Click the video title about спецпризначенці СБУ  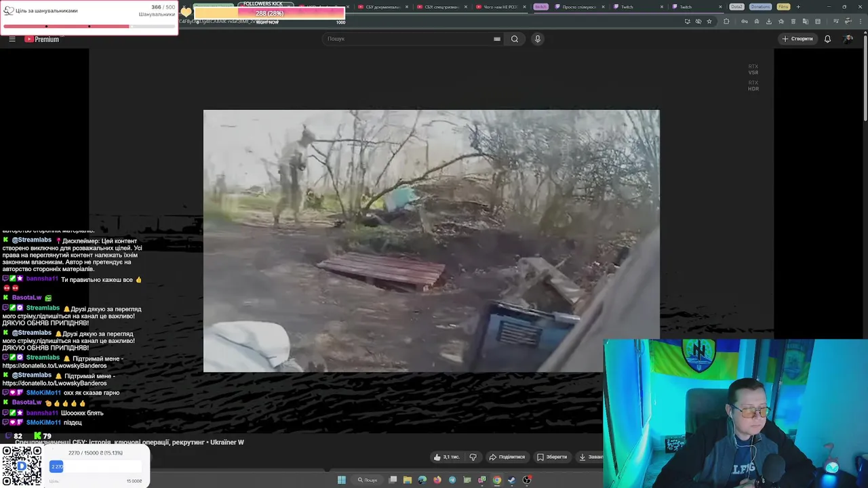coord(130,442)
